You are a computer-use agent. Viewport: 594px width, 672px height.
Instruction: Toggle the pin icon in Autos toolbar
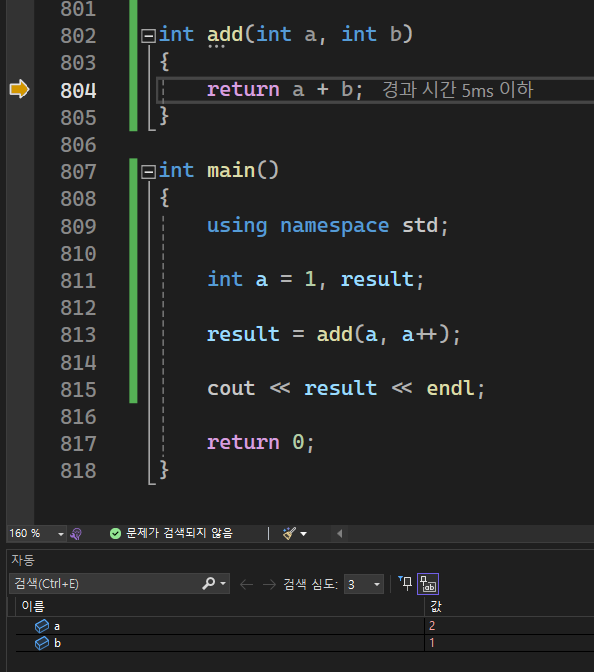coord(405,583)
